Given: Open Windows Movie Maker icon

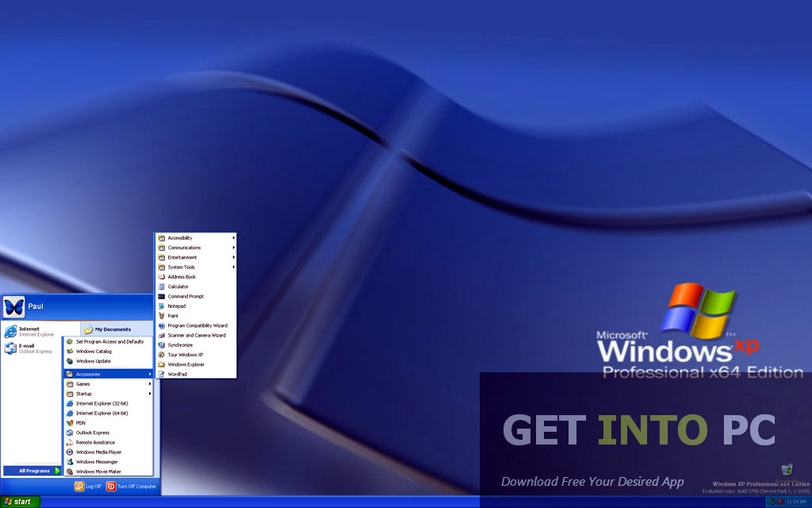Looking at the screenshot, I should (x=70, y=471).
